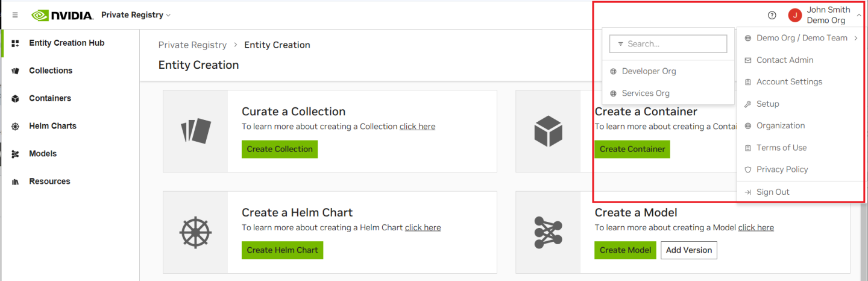Click Private Registry in the breadcrumb
Viewport: 868px width, 281px height.
[192, 45]
